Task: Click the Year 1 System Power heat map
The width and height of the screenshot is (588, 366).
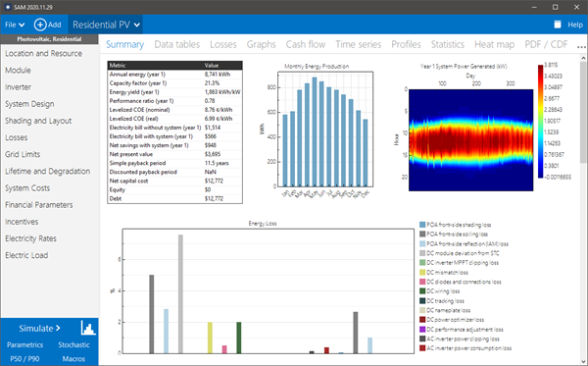Action: [x=470, y=140]
